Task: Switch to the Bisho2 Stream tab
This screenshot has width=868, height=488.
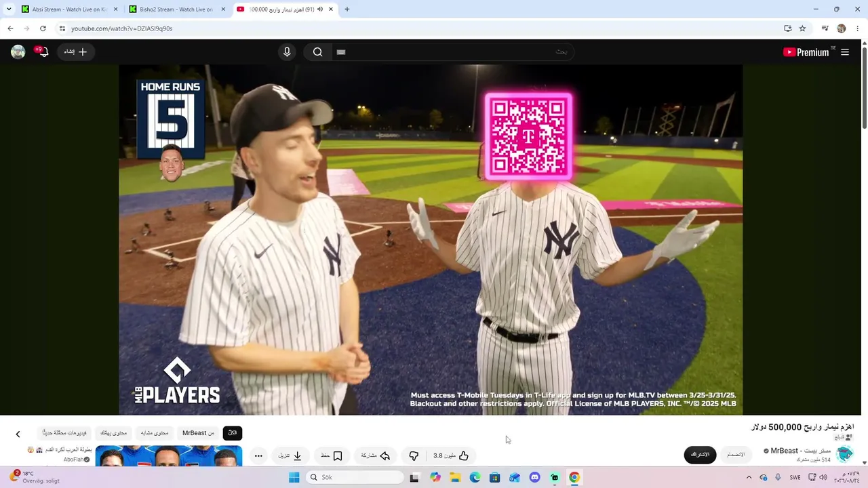Action: coord(176,9)
